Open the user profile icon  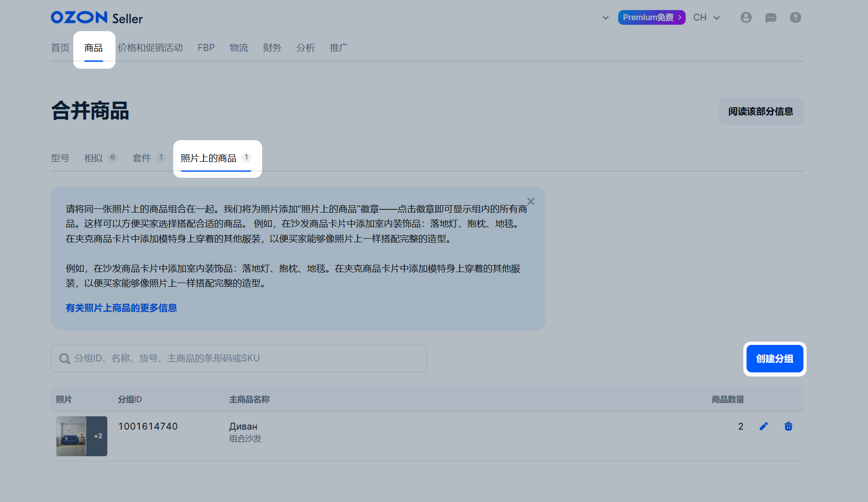(746, 17)
